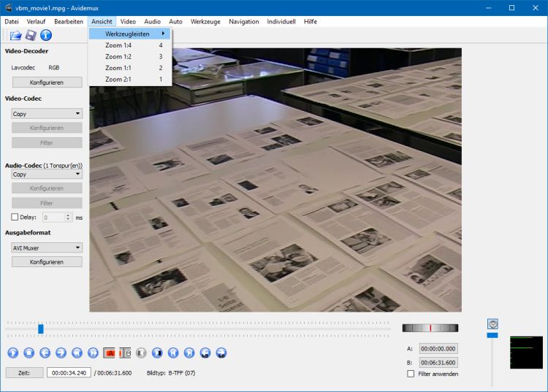Screen dimensions: 548x392
Task: Expand the AVI Muxer output format dropdown
Action: point(47,247)
